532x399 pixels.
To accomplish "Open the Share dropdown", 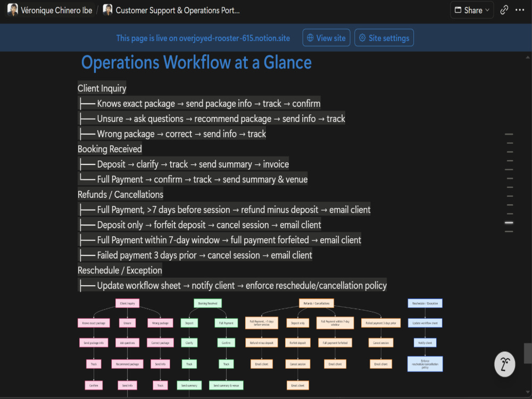I will click(471, 10).
